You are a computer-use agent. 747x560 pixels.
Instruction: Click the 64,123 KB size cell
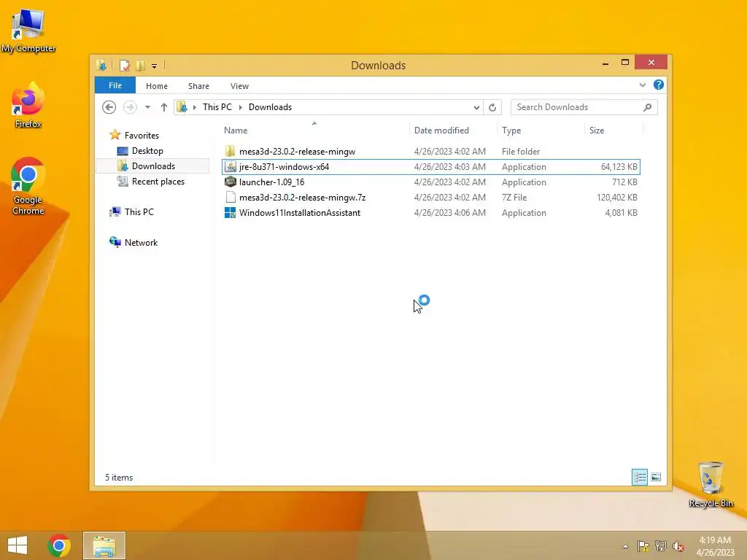619,167
